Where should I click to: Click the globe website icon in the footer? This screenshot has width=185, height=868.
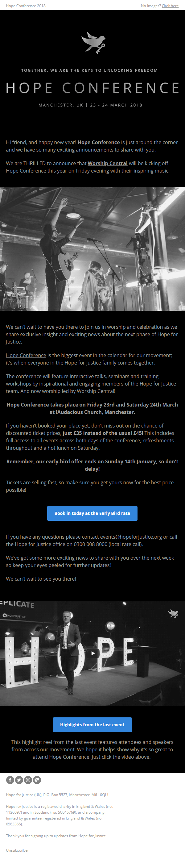37,780
